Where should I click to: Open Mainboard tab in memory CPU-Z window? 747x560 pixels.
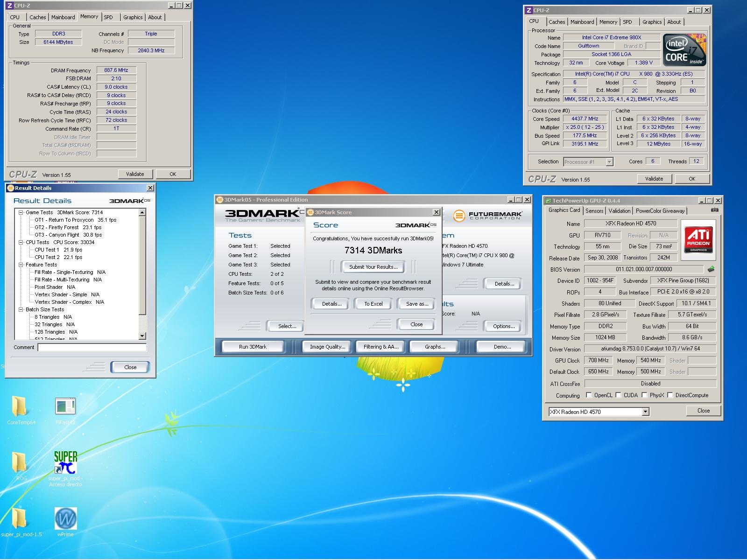[63, 17]
